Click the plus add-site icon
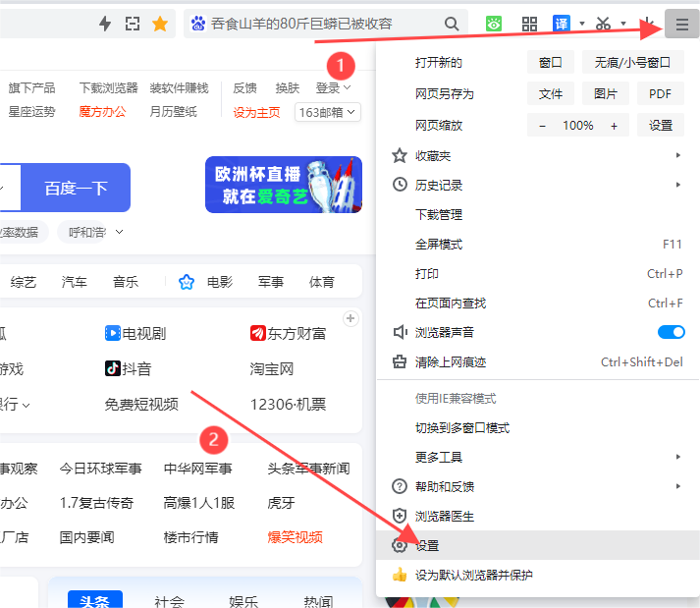Screen dimensions: 700x608 coord(350,318)
